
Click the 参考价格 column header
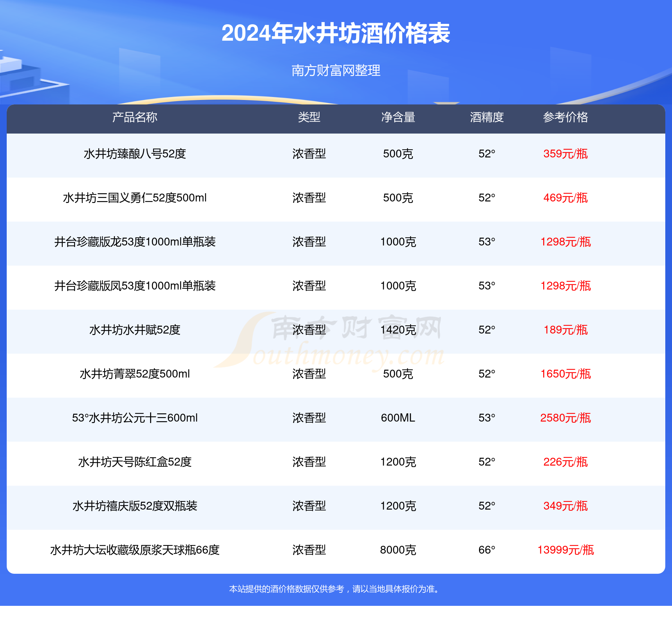coord(566,117)
